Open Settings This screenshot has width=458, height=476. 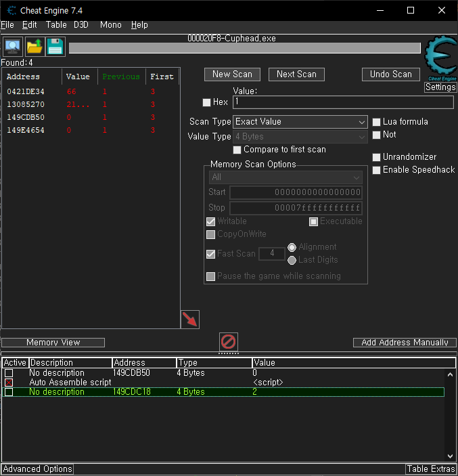point(440,87)
